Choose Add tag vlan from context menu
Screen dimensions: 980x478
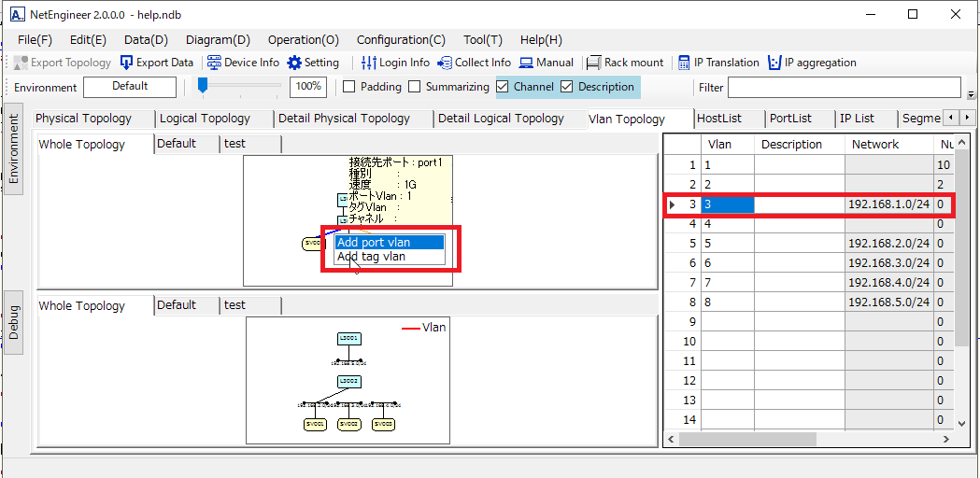(x=372, y=257)
